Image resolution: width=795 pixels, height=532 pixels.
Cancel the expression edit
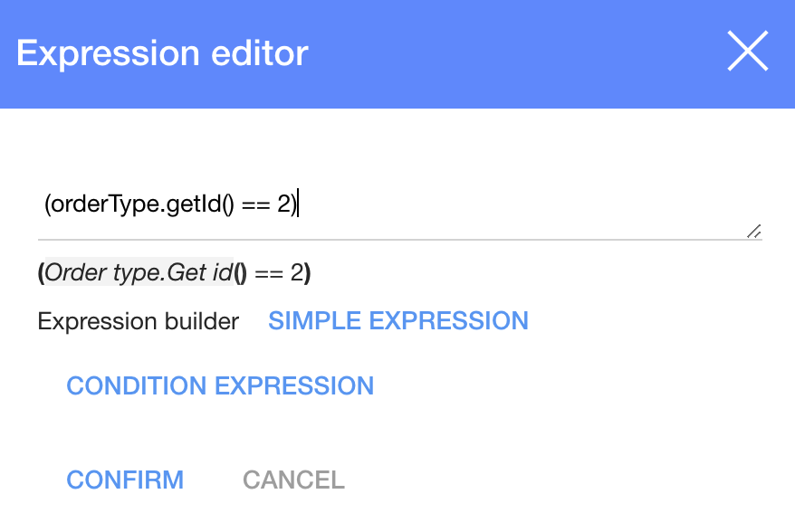pyautogui.click(x=293, y=480)
